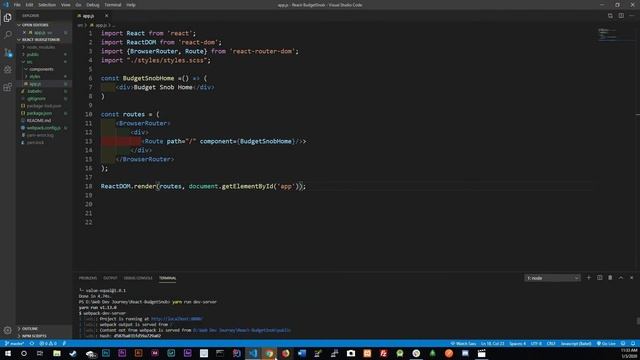The width and height of the screenshot is (640, 360).
Task: Create a new terminal with the plus icon
Action: pyautogui.click(x=589, y=278)
